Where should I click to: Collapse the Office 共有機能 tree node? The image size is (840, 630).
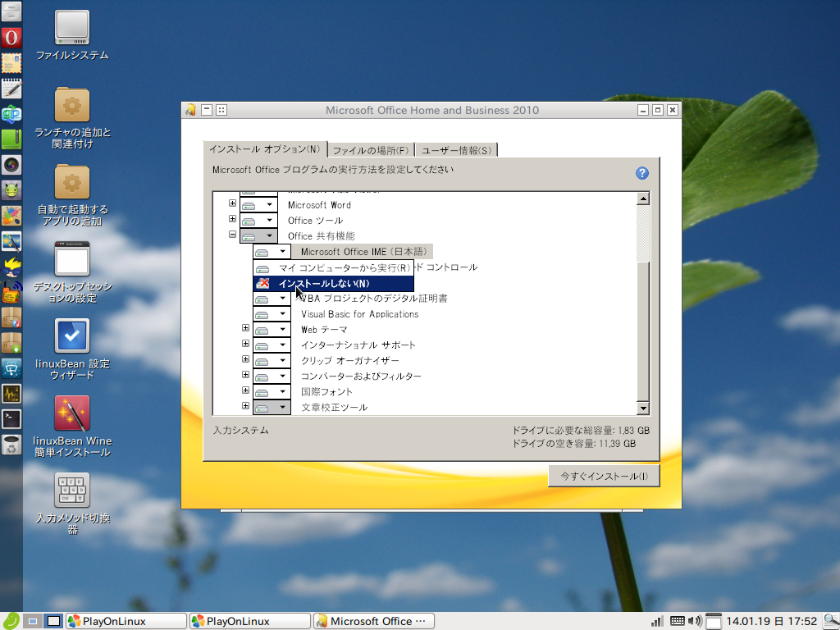[232, 234]
